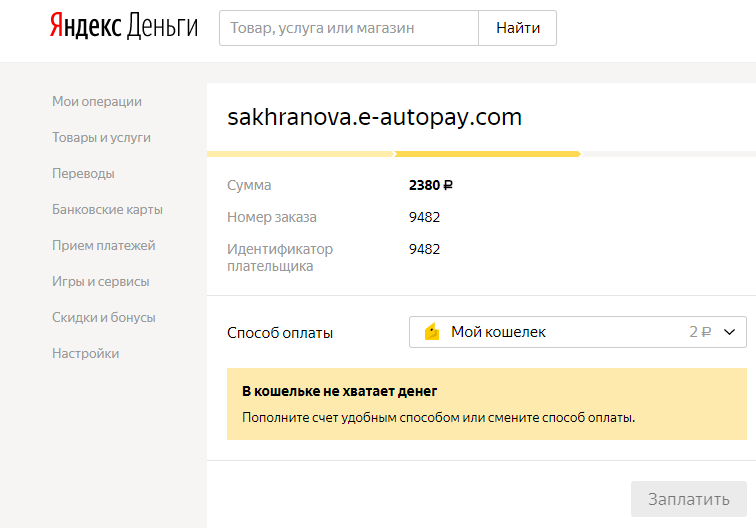Image resolution: width=756 pixels, height=528 pixels.
Task: Click the sakhranova.e-autopay.com heading
Action: coord(375,117)
